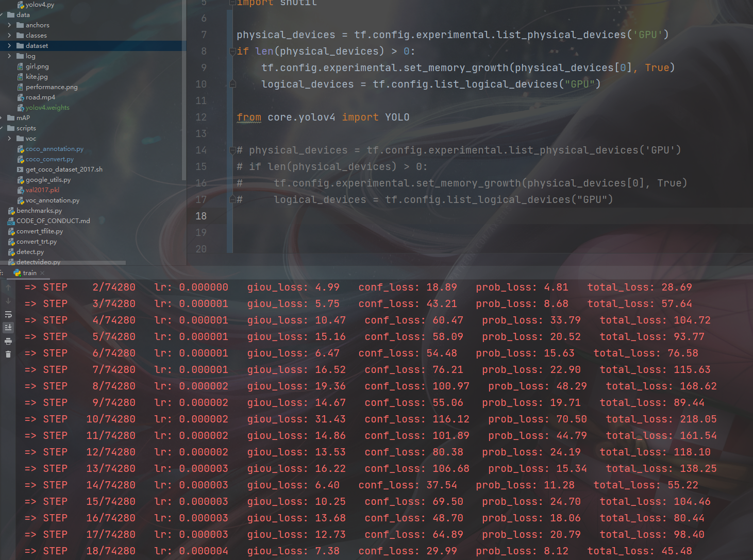Select yolov4.weights in the project tree
Image resolution: width=753 pixels, height=560 pixels.
tap(46, 107)
